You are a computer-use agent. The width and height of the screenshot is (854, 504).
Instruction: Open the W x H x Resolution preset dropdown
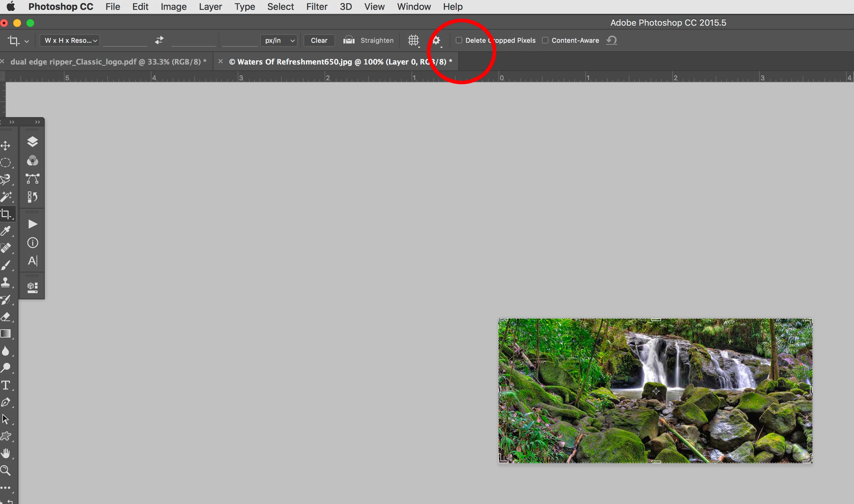[x=70, y=40]
